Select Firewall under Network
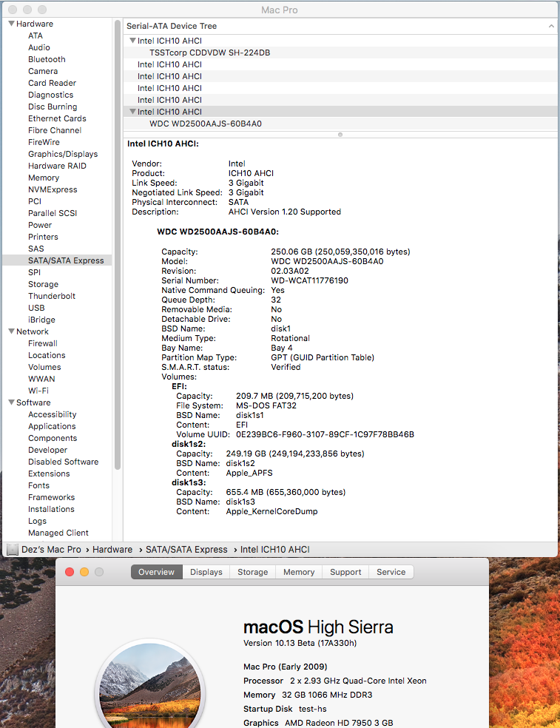This screenshot has width=560, height=728. [43, 343]
